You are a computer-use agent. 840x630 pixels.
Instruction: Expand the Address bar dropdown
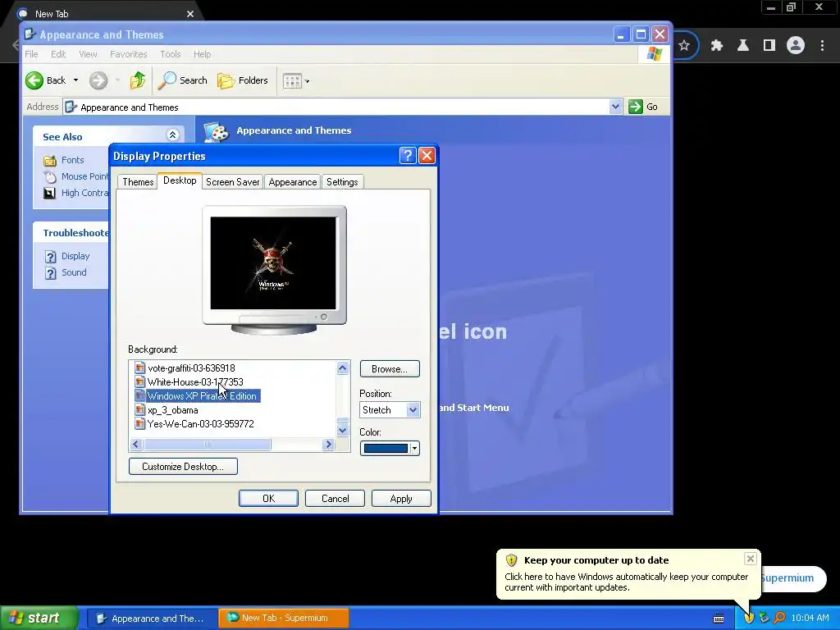(x=615, y=107)
